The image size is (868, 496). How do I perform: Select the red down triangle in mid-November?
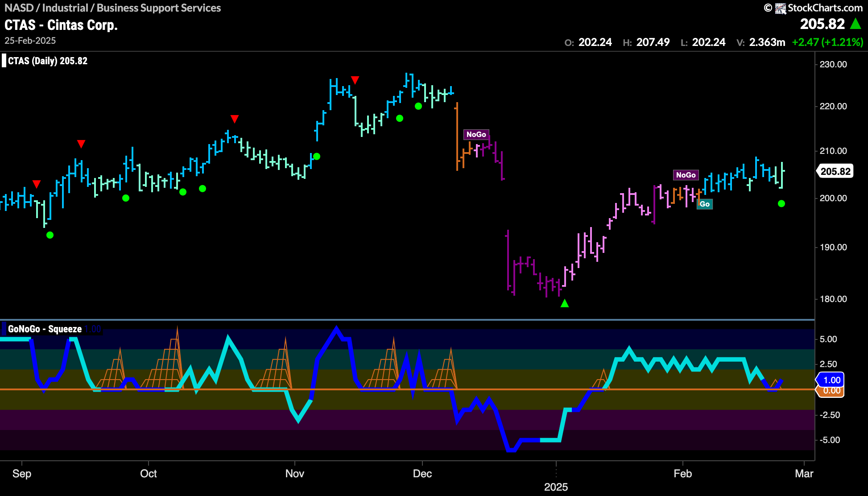point(355,80)
